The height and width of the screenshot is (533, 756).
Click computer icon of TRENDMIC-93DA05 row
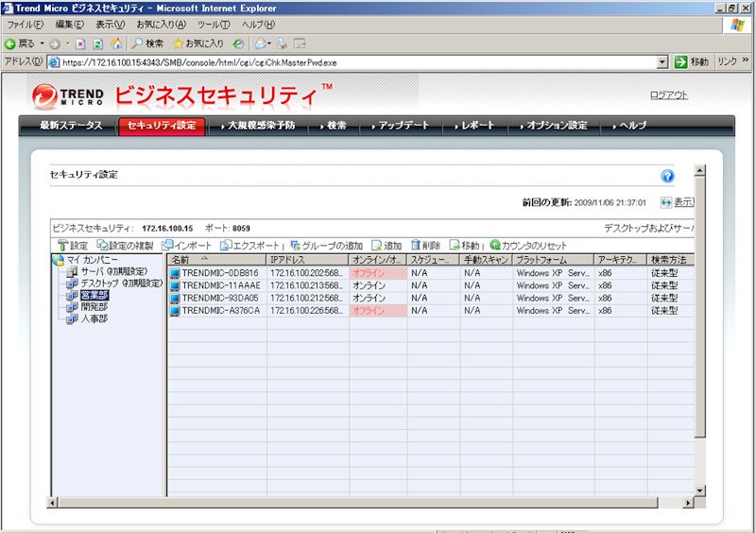(175, 298)
